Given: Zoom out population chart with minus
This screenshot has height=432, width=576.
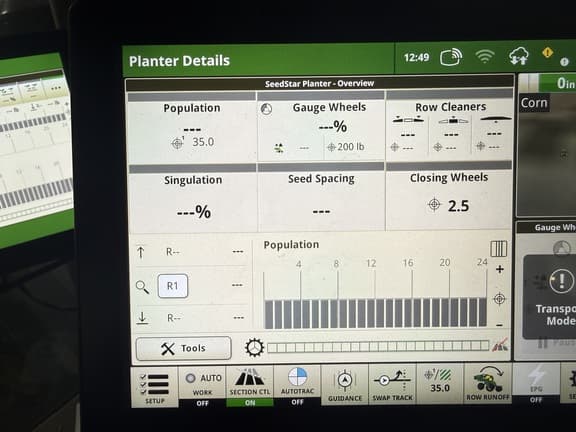Looking at the screenshot, I should [x=499, y=325].
